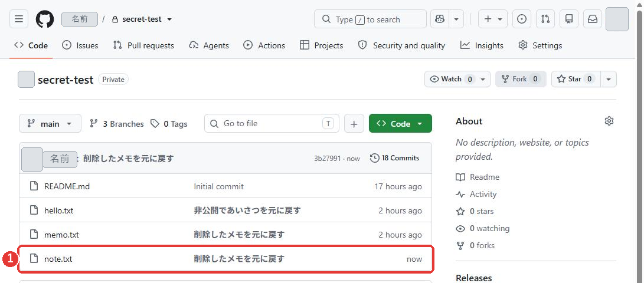Open the Releases heading link

[474, 278]
